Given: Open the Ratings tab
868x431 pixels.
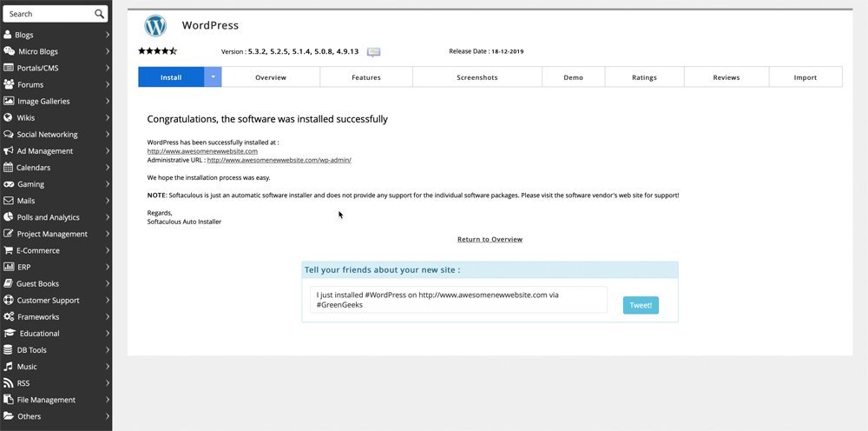Looking at the screenshot, I should point(644,77).
